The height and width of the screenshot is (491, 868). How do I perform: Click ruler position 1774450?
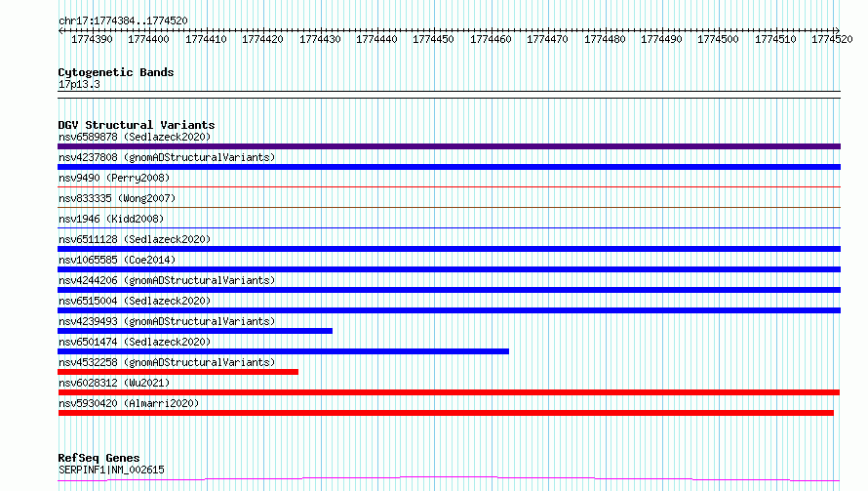(x=433, y=39)
